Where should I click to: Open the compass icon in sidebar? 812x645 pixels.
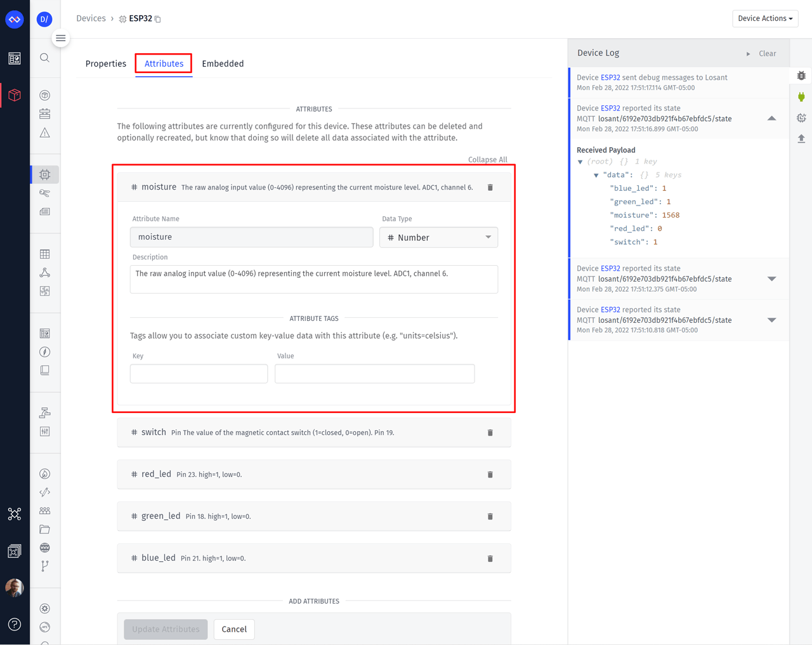click(44, 352)
